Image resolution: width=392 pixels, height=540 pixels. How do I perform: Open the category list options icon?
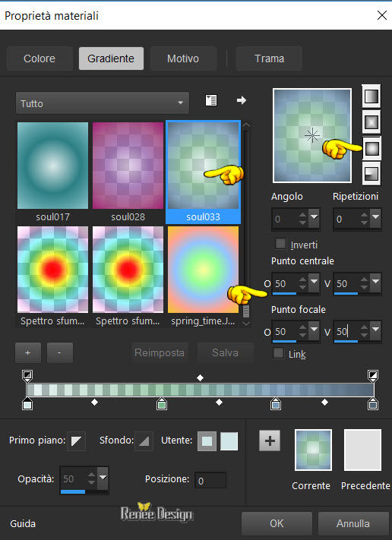pyautogui.click(x=211, y=100)
